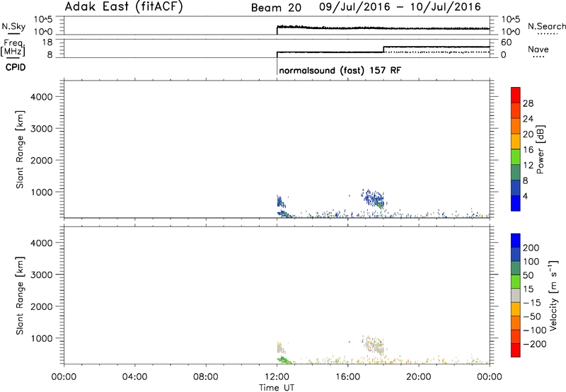Click the 'normalsound (fast) 157 RF' annotation

pos(340,70)
